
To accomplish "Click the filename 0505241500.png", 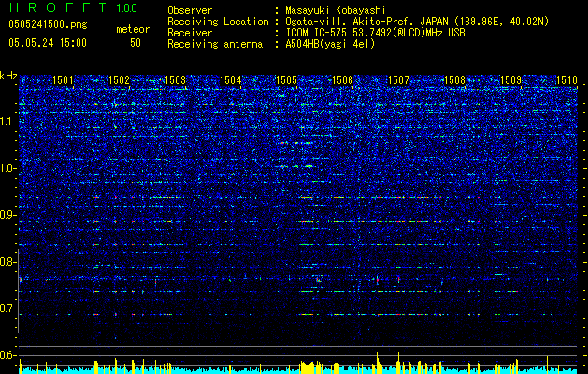I will click(48, 24).
